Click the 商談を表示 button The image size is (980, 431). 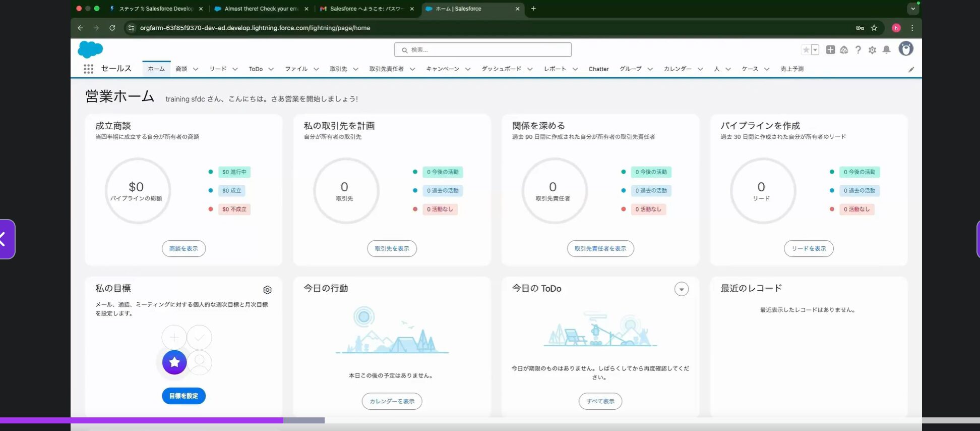[183, 248]
